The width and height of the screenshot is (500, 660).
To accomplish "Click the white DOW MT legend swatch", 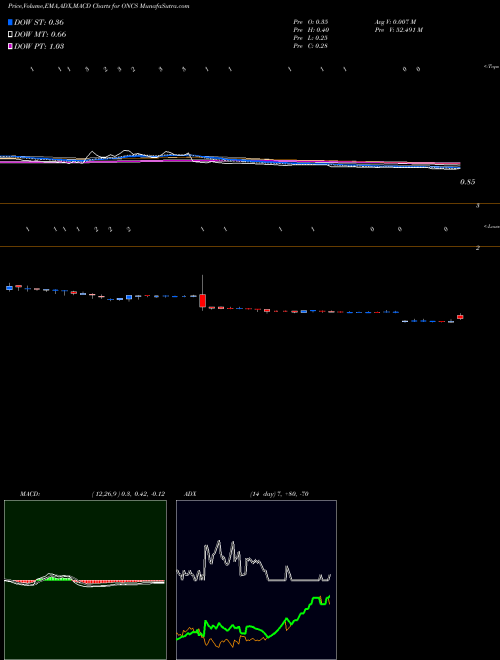I will (11, 34).
